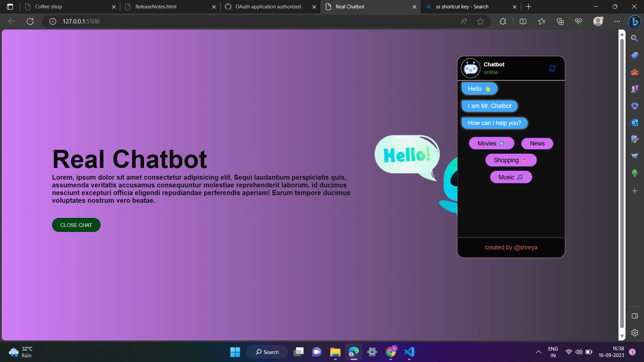Open Image Creator from the sidebar
The height and width of the screenshot is (362, 644).
[635, 139]
